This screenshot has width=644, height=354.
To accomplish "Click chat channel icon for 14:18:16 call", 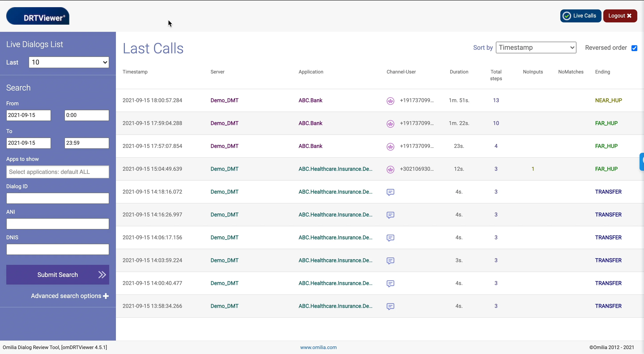I will [390, 192].
